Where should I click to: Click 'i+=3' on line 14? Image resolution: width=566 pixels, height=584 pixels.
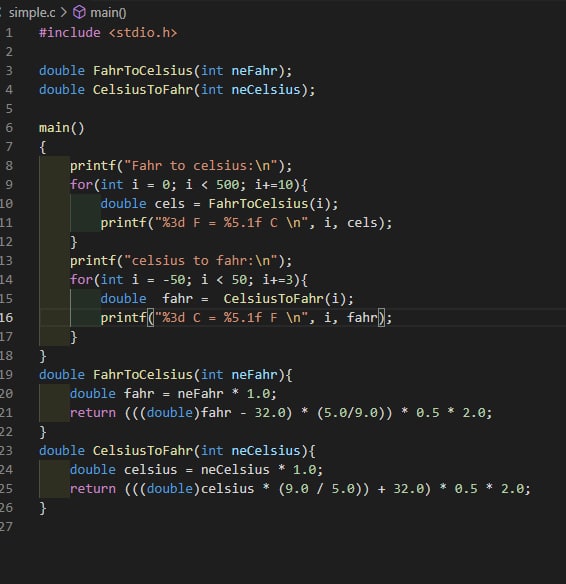(x=277, y=280)
